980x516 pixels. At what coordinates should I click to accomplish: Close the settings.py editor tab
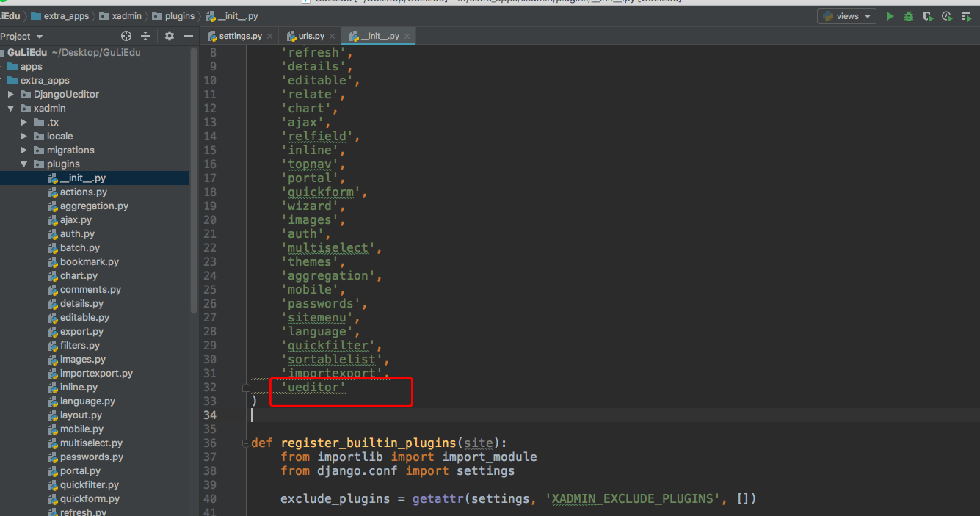[270, 36]
